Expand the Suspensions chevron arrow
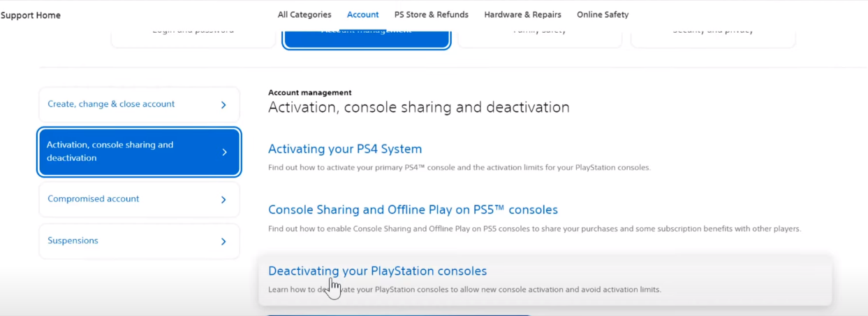 point(223,242)
